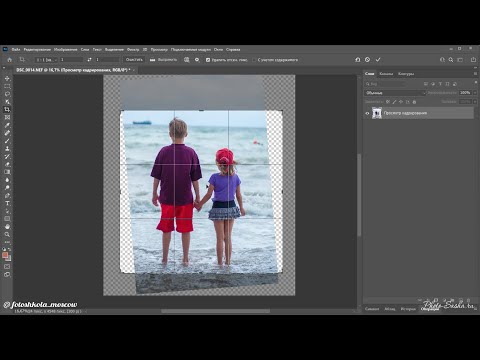This screenshot has height=360, width=480.
Task: Select the Eyedropper tool
Action: click(x=7, y=125)
